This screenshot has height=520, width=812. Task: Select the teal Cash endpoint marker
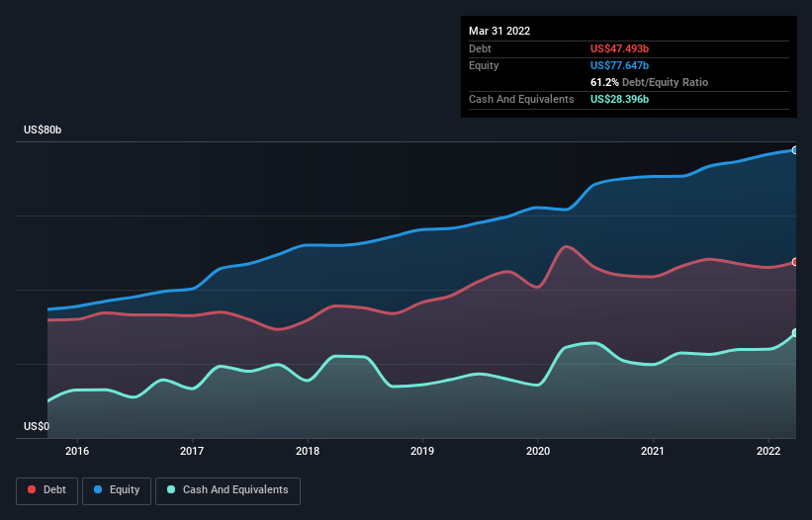click(x=795, y=333)
